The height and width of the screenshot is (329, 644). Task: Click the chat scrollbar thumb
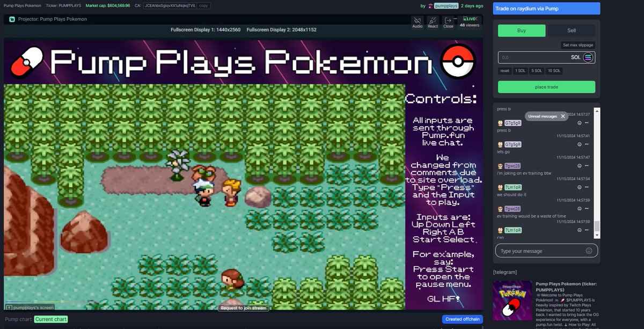pos(597,225)
